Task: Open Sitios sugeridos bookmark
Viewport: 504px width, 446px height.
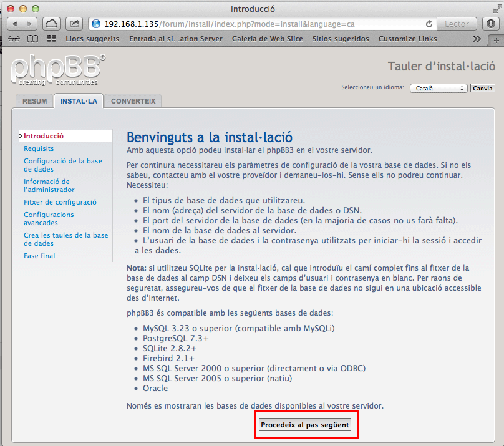Action: 341,39
